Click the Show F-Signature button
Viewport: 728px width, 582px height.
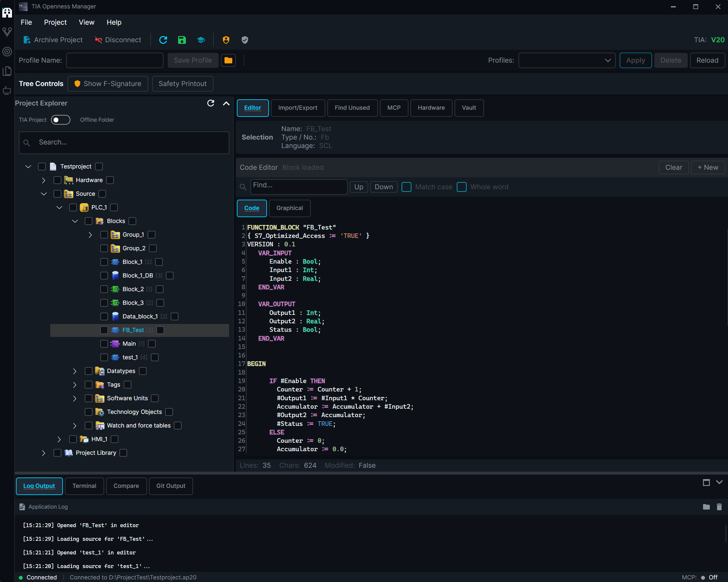(x=108, y=83)
